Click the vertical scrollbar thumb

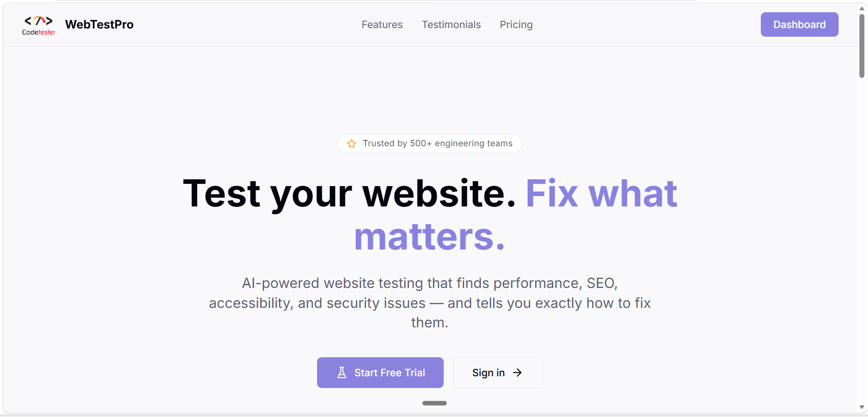tap(862, 45)
